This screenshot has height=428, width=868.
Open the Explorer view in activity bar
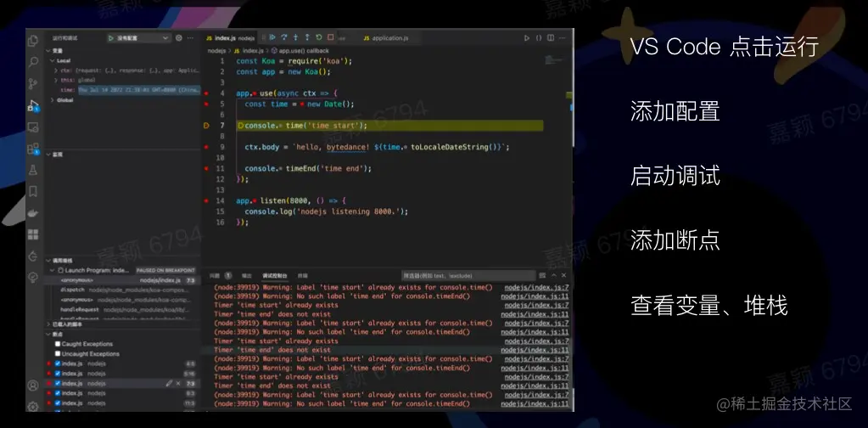[33, 41]
